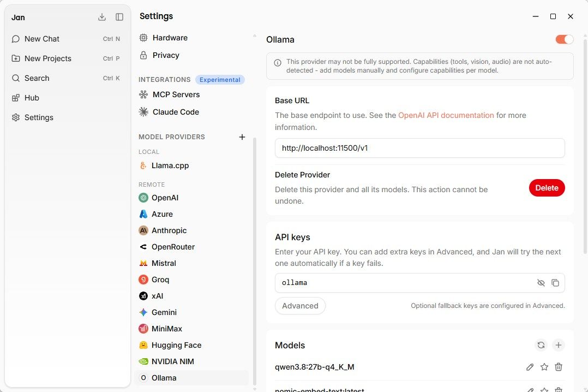
Task: Open Hardware settings
Action: coord(191,38)
